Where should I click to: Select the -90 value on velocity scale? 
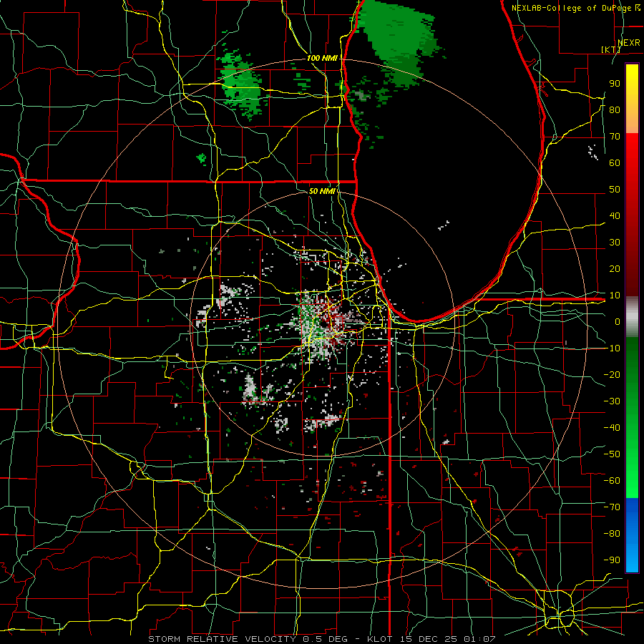coord(612,560)
